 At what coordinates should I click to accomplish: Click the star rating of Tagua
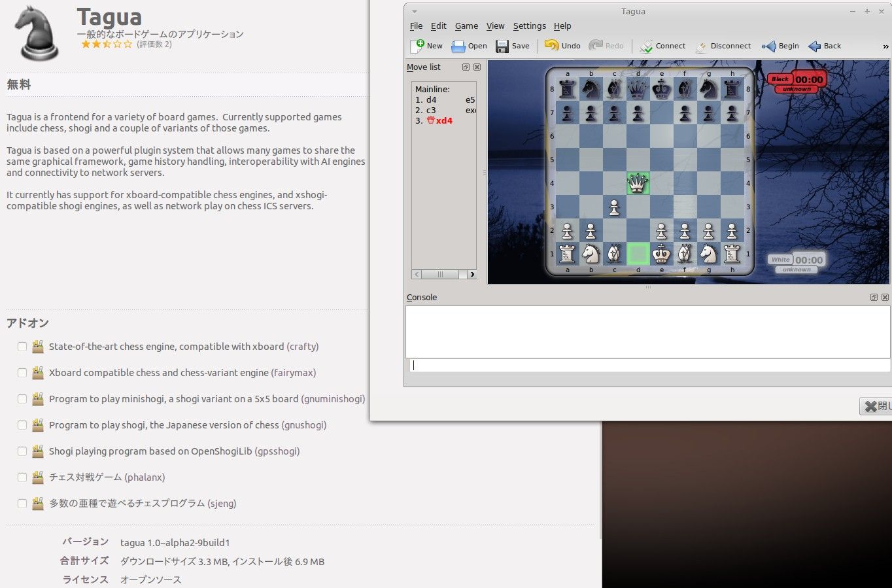coord(107,44)
